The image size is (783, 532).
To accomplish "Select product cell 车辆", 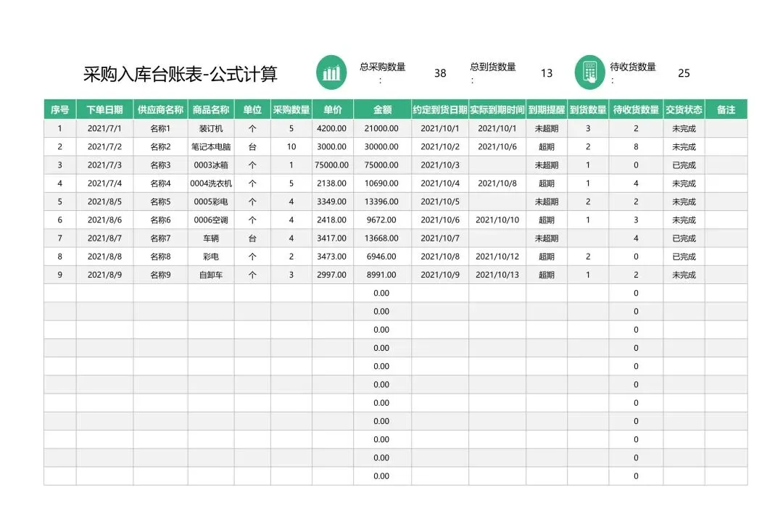I will coord(211,238).
